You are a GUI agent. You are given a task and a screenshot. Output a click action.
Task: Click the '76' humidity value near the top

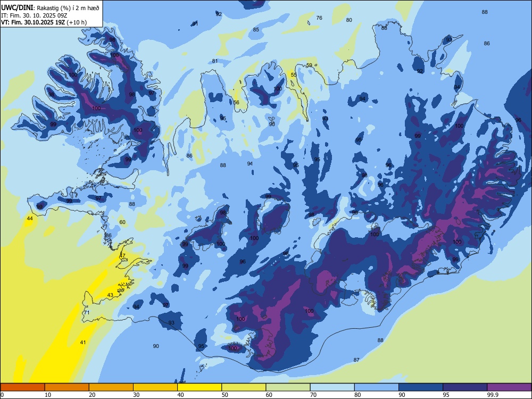pyautogui.click(x=319, y=18)
